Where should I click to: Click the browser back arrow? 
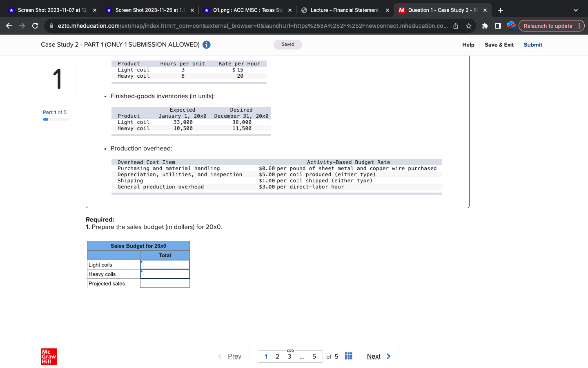pos(9,26)
